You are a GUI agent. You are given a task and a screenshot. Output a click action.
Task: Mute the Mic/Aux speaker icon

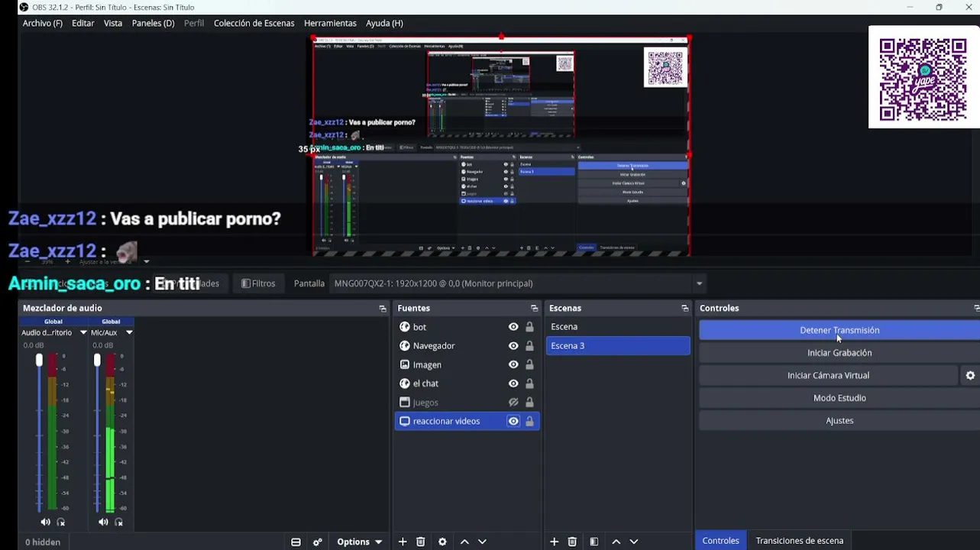pos(103,522)
